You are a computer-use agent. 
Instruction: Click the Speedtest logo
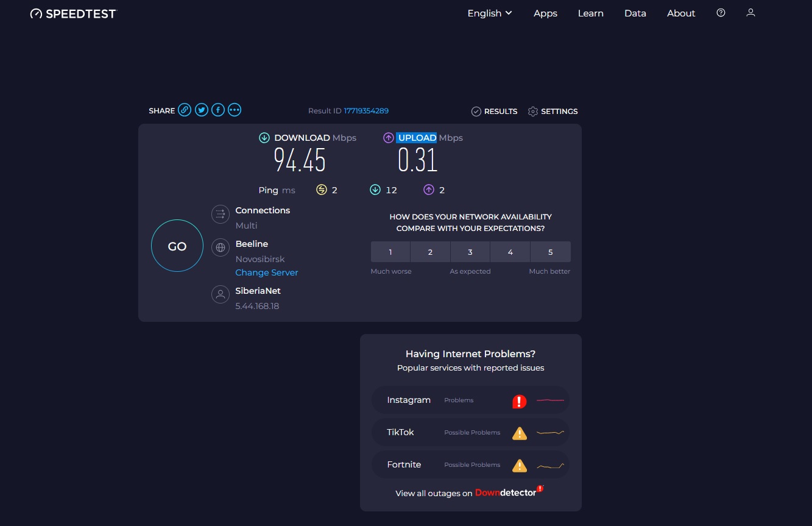pos(73,13)
